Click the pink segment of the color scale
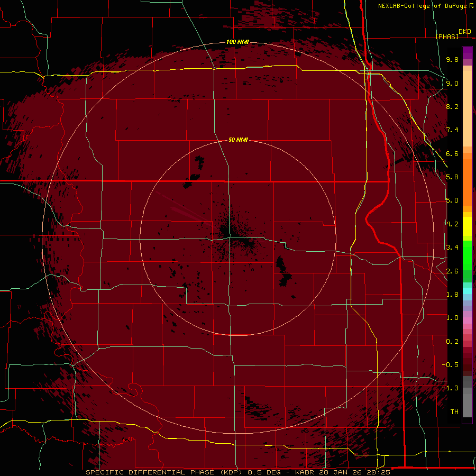 click(x=467, y=321)
